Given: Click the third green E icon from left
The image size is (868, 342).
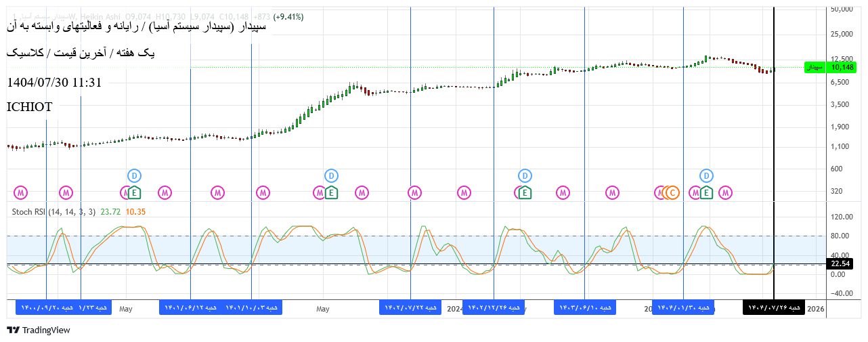Looking at the screenshot, I should click(524, 193).
